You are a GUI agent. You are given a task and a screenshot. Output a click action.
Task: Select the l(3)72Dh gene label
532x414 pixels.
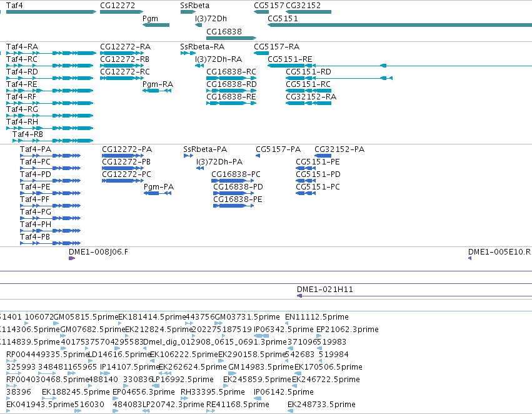(211, 19)
